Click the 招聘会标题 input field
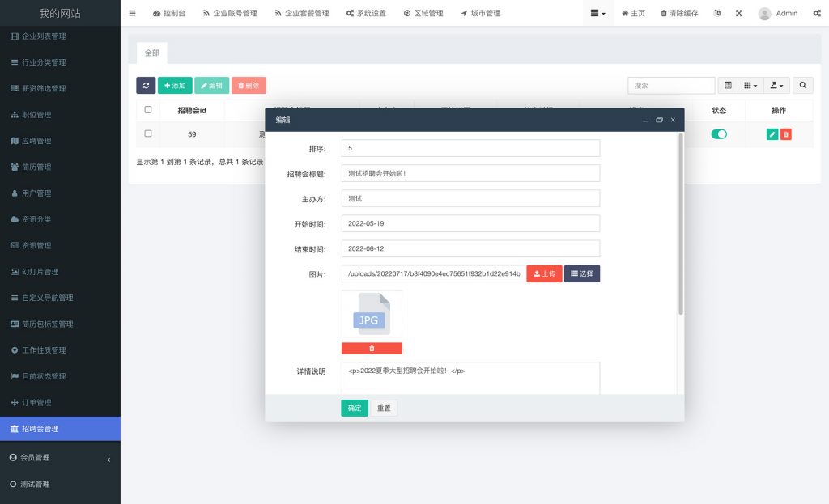The width and height of the screenshot is (829, 504). (x=470, y=173)
